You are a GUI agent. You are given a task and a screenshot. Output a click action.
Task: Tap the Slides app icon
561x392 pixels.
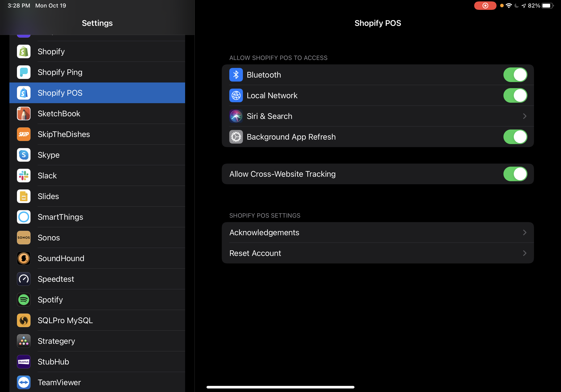[x=24, y=196]
